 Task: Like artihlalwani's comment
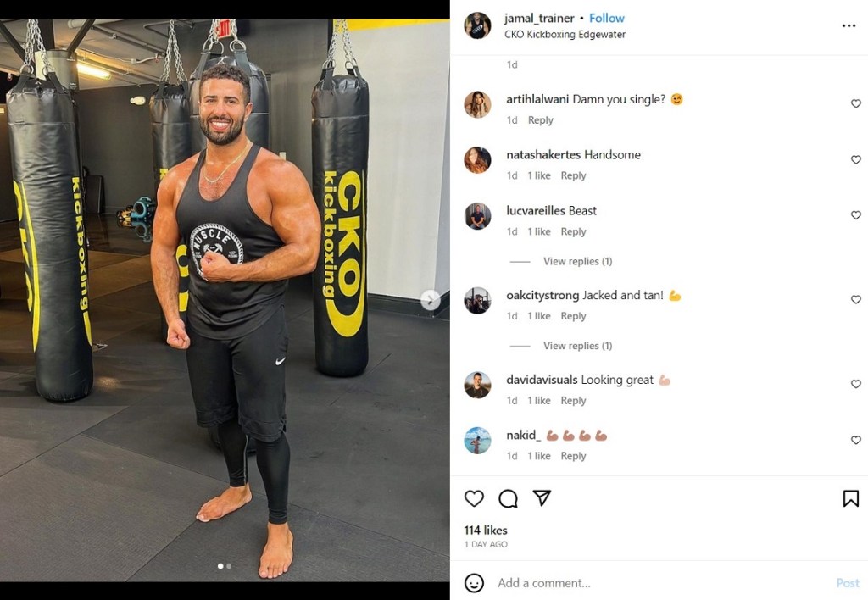pyautogui.click(x=856, y=103)
